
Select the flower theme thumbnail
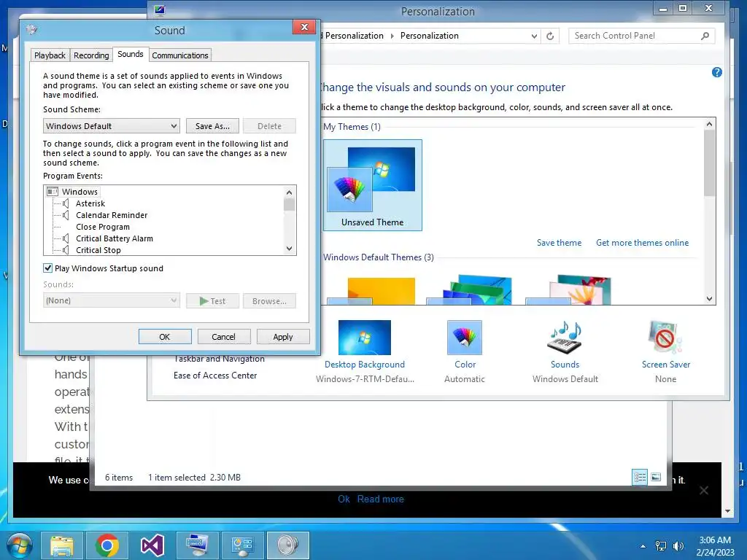pyautogui.click(x=568, y=290)
